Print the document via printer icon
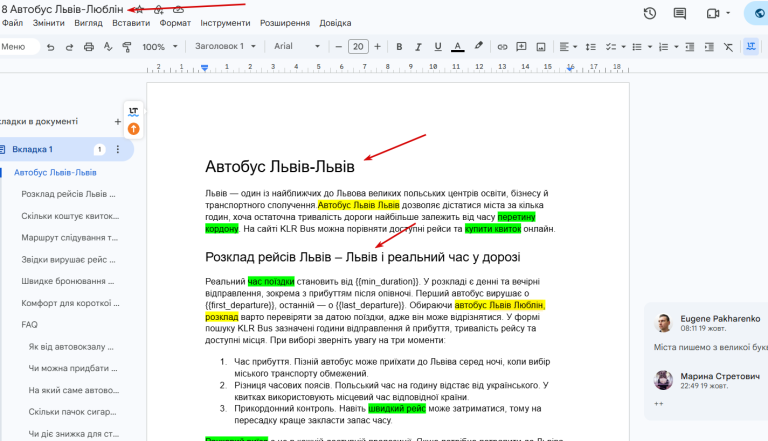This screenshot has width=768, height=441. pos(89,47)
